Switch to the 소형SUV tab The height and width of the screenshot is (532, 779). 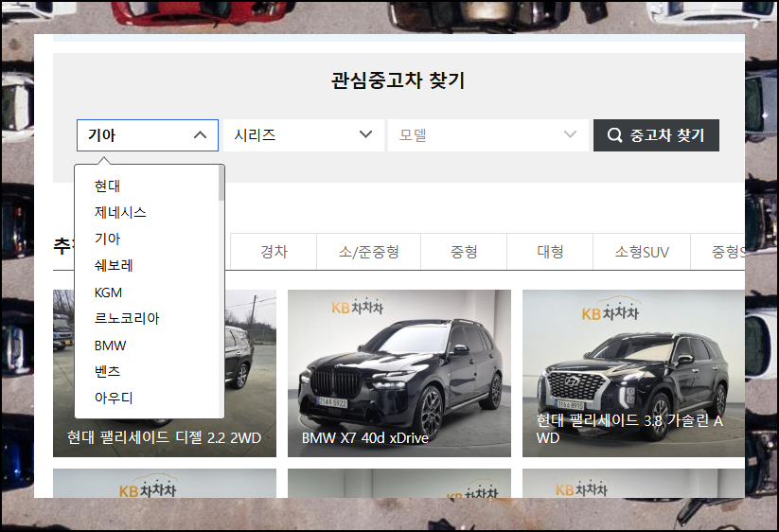(x=642, y=252)
